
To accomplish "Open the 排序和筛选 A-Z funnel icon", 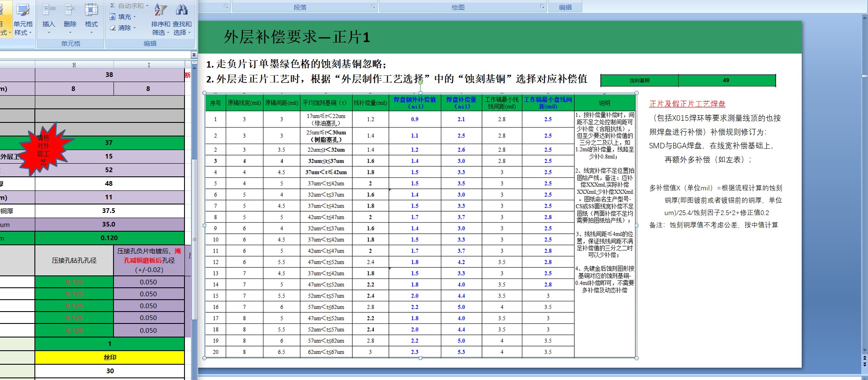I will coord(160,10).
